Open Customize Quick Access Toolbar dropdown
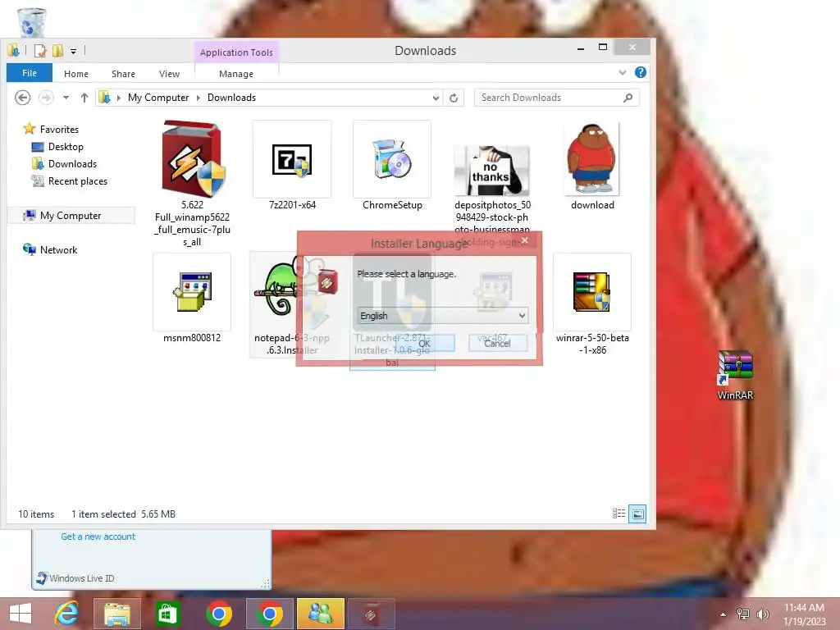The image size is (840, 630). pyautogui.click(x=73, y=52)
